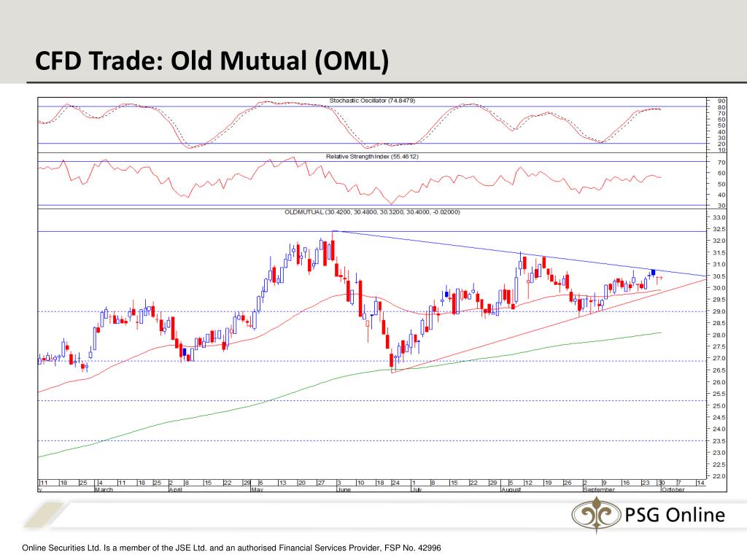Click the 10 label on the Stochastic axis
The height and width of the screenshot is (560, 747).
tap(721, 150)
